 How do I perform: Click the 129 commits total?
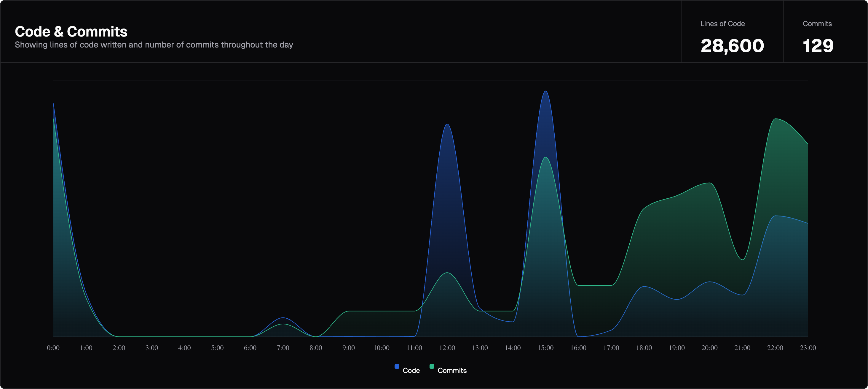coord(818,46)
